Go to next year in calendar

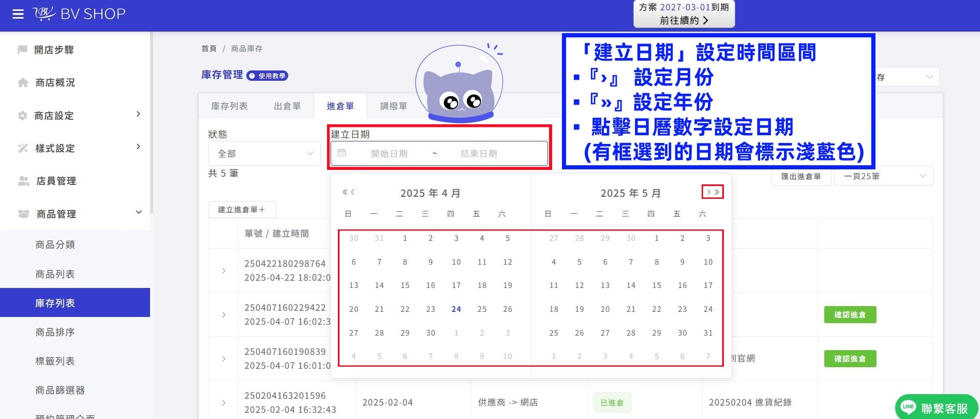(717, 192)
